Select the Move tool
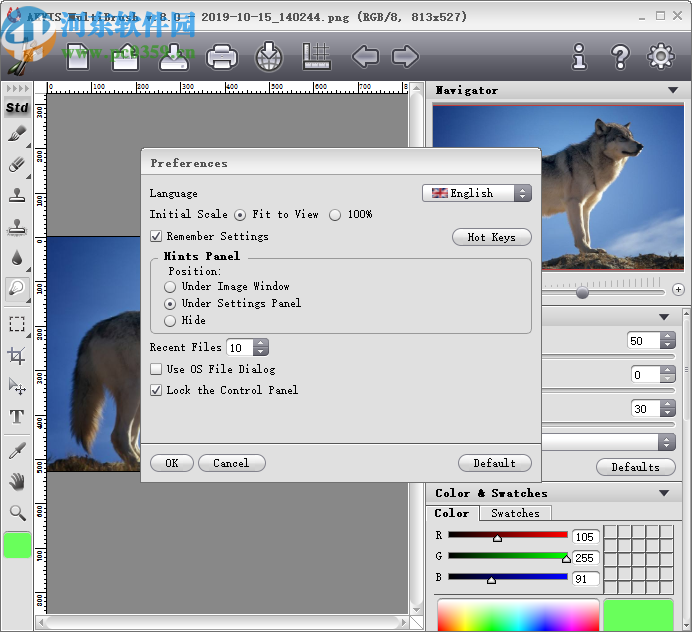 pyautogui.click(x=17, y=386)
